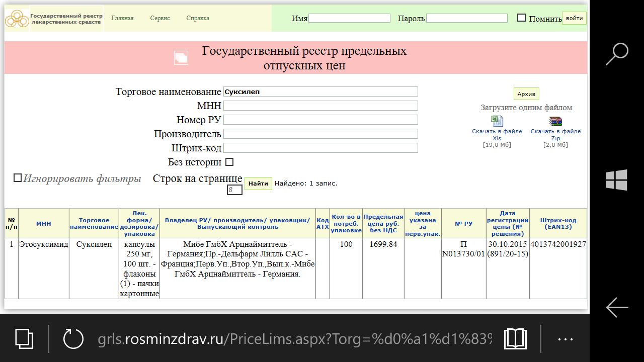Open the Главная menu item

pos(122,18)
